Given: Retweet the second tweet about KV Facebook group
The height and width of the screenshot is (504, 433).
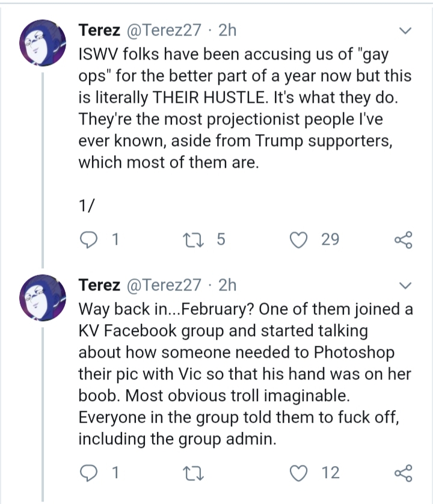Looking at the screenshot, I should [x=193, y=473].
